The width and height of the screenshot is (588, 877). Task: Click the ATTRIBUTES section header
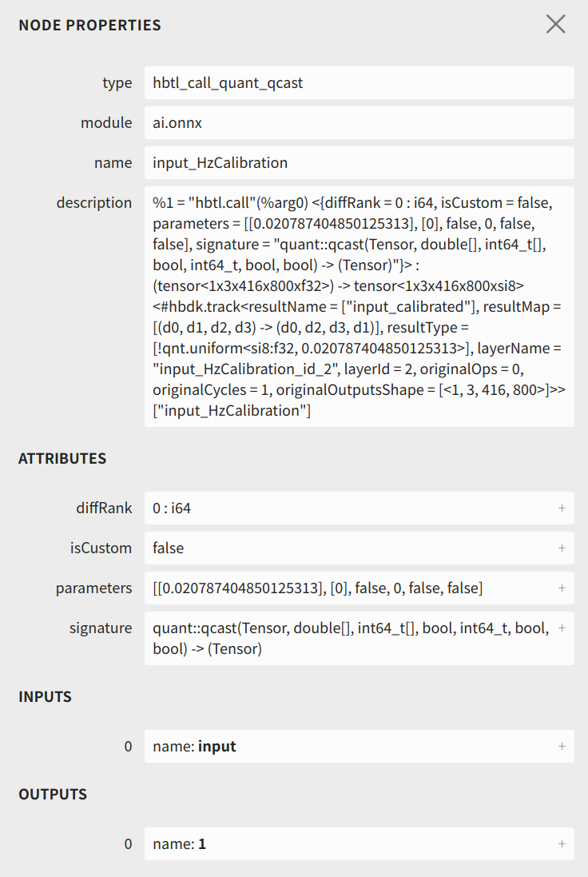(x=62, y=459)
